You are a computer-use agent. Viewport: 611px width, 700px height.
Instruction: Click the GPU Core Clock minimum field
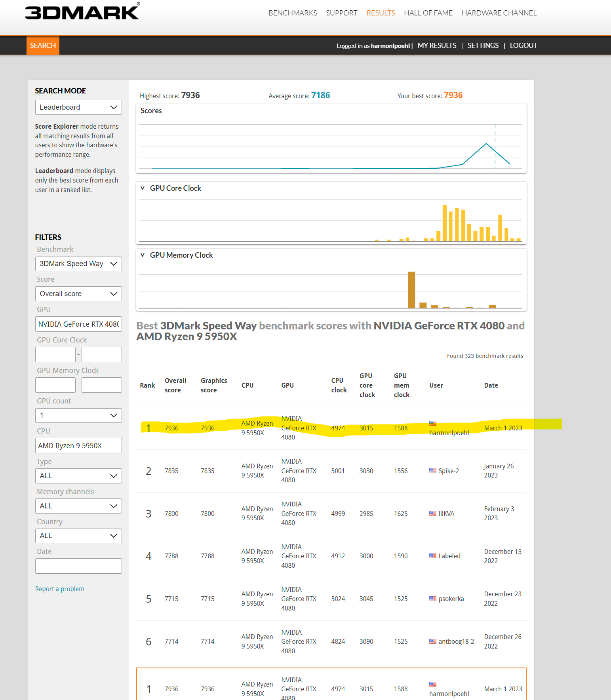pyautogui.click(x=55, y=354)
